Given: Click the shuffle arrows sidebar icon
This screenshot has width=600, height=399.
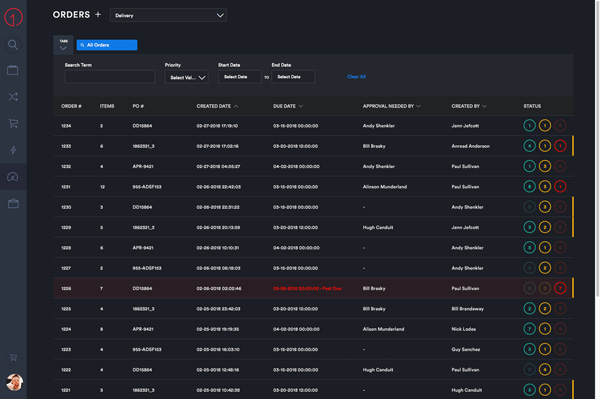Looking at the screenshot, I should 13,96.
